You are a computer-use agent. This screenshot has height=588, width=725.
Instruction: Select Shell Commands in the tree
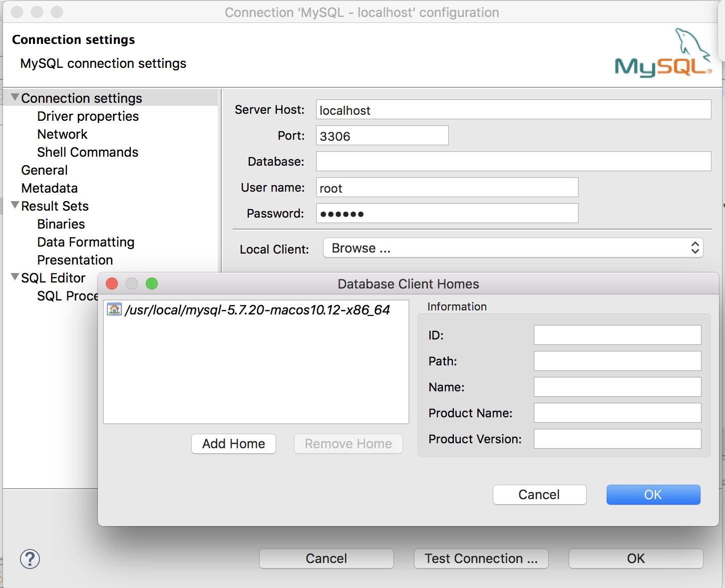point(88,152)
